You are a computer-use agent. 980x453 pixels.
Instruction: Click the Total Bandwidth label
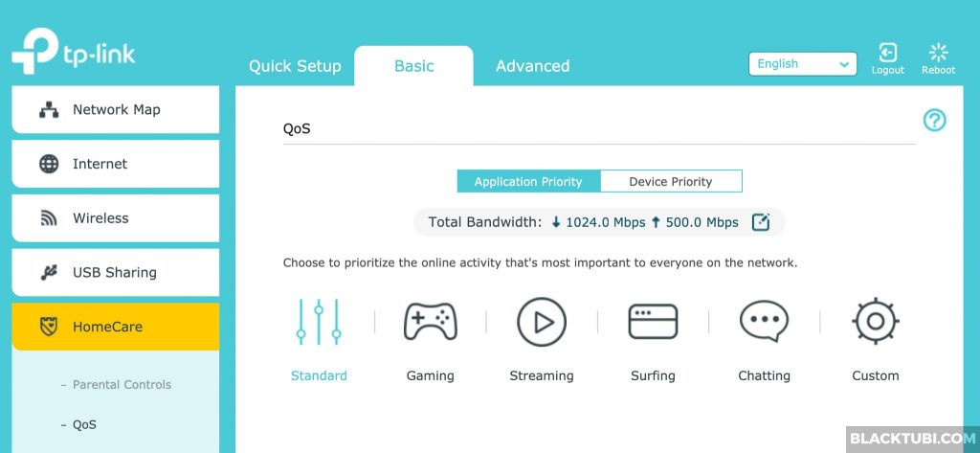tap(485, 222)
